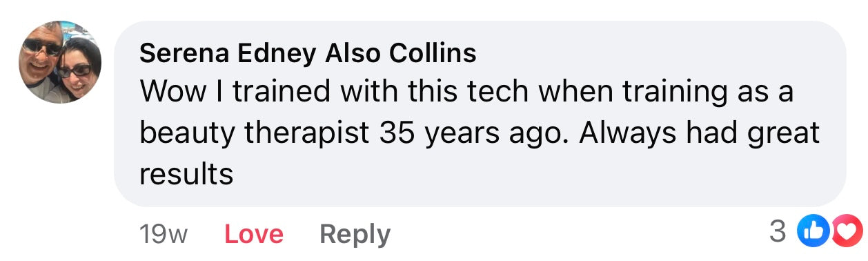This screenshot has width=868, height=261.
Task: Click the red heart reaction icon
Action: point(846,233)
